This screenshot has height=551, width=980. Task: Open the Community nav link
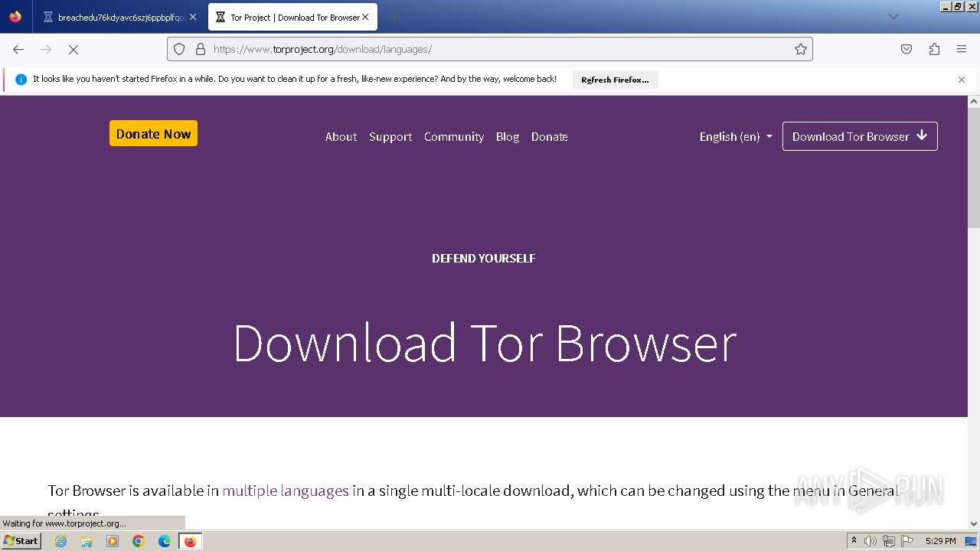coord(454,137)
